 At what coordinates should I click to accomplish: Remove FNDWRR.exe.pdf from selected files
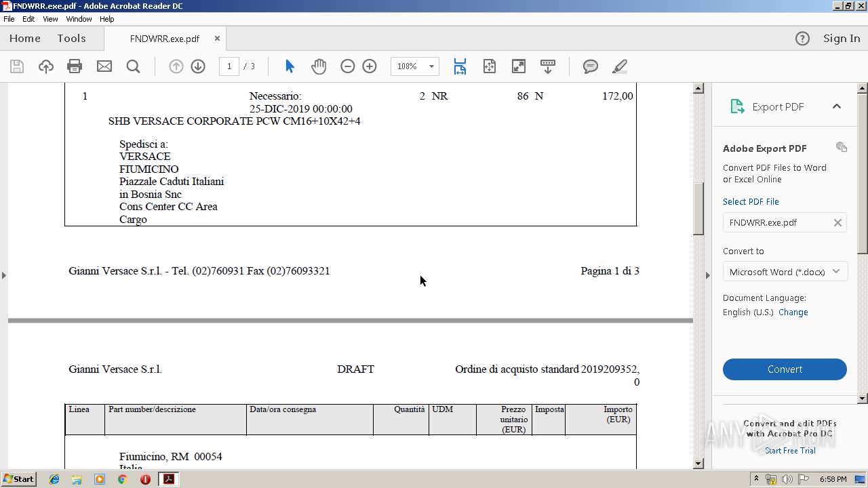(837, 222)
